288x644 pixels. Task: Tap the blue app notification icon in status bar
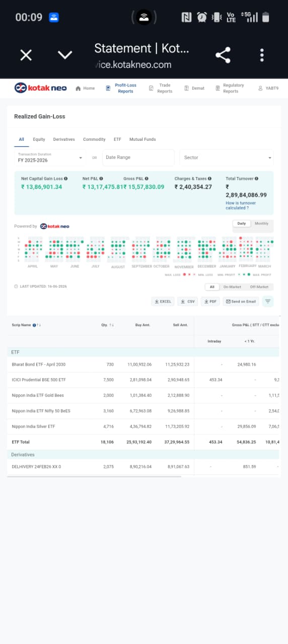(54, 17)
